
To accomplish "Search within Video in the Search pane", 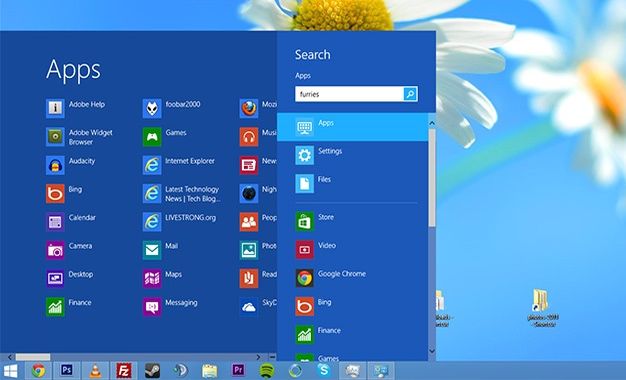I will point(353,250).
